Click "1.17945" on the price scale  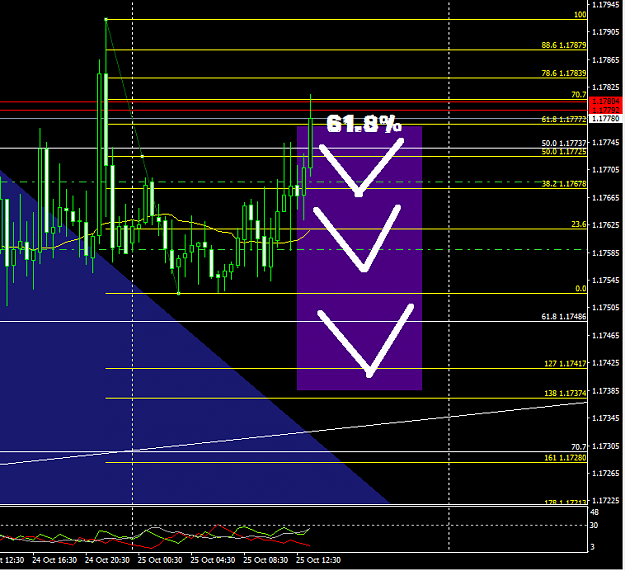tap(606, 5)
